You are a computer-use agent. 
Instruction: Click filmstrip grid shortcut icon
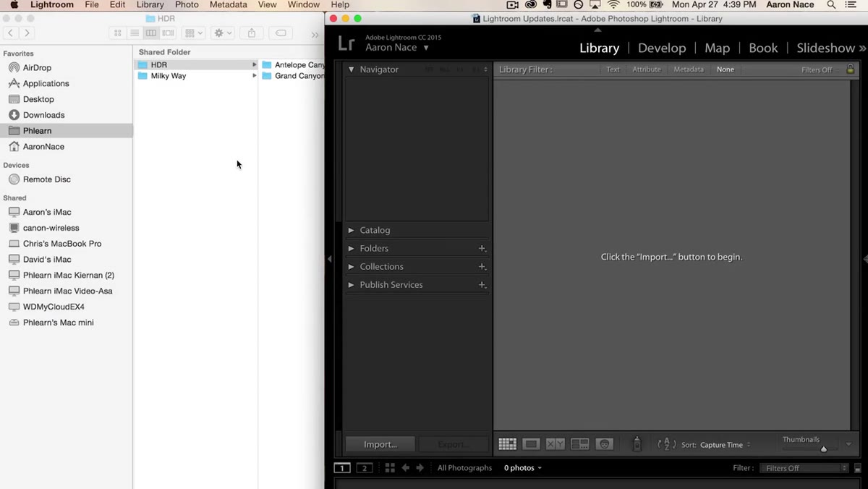pos(390,468)
